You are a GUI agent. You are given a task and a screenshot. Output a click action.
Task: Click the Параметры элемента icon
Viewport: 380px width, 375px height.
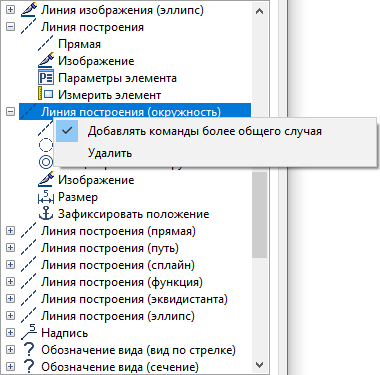pos(46,78)
